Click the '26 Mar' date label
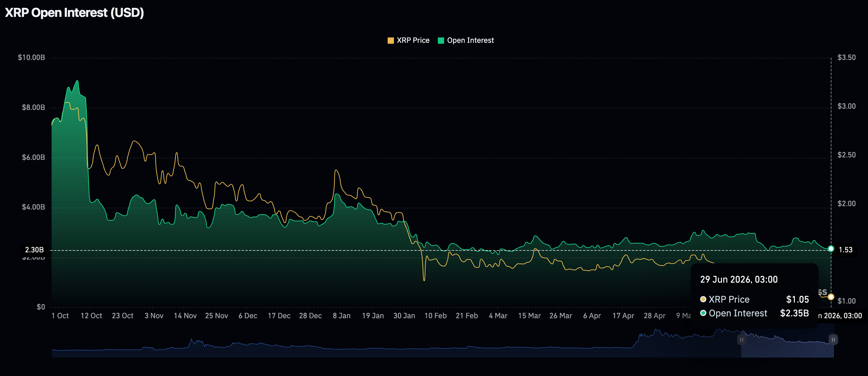This screenshot has width=868, height=376. click(561, 316)
